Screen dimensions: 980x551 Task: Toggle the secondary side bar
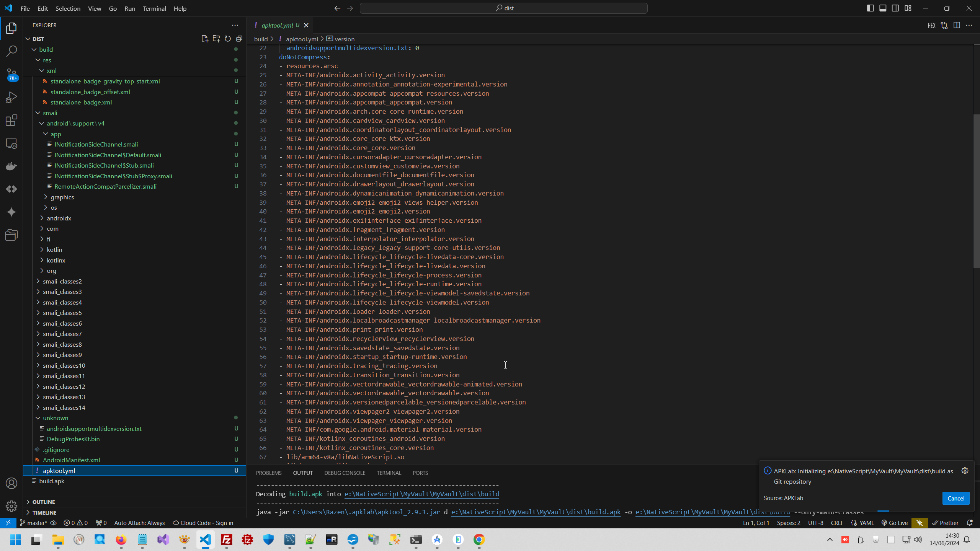(x=896, y=8)
